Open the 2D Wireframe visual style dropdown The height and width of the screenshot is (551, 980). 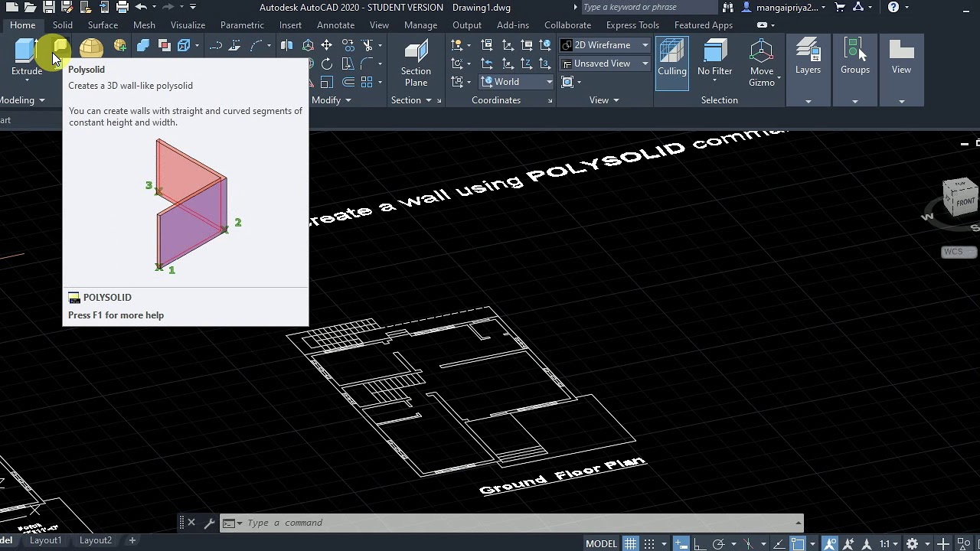(605, 45)
